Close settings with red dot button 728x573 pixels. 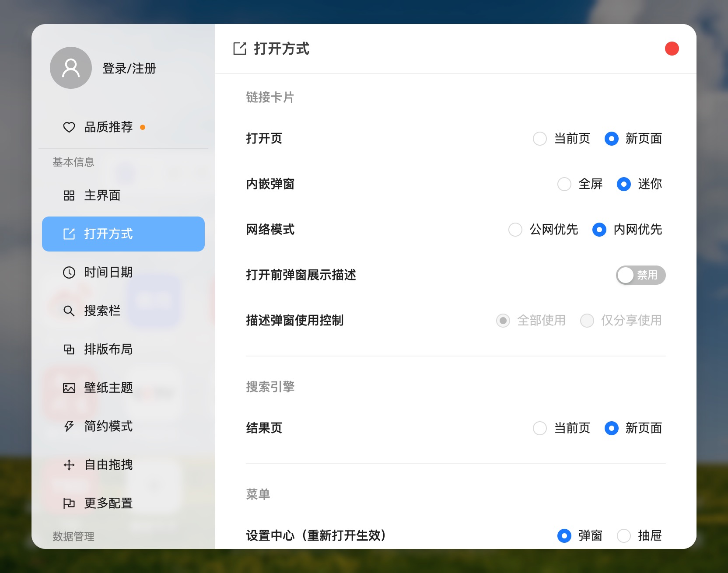tap(672, 49)
